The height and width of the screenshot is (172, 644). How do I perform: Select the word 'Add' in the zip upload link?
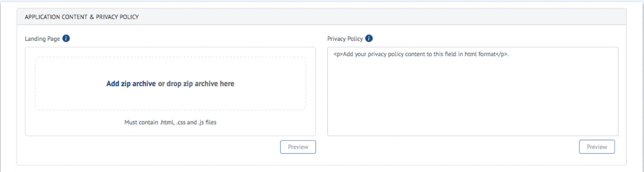(113, 84)
